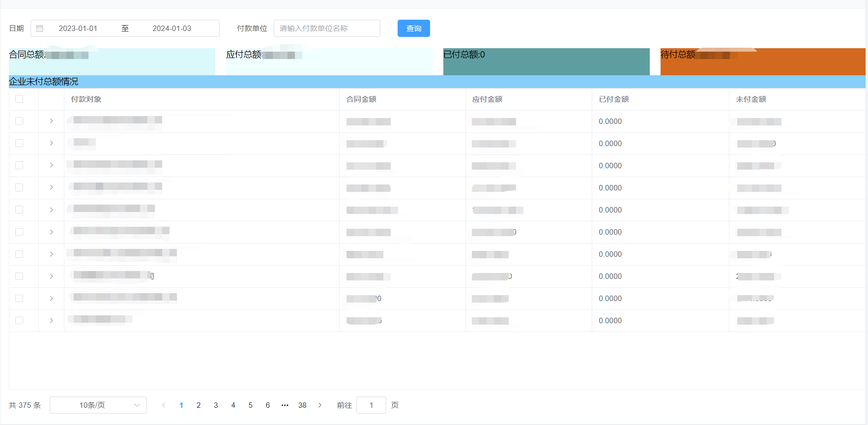Select page 3 in pagination
This screenshot has width=868, height=425.
(216, 405)
